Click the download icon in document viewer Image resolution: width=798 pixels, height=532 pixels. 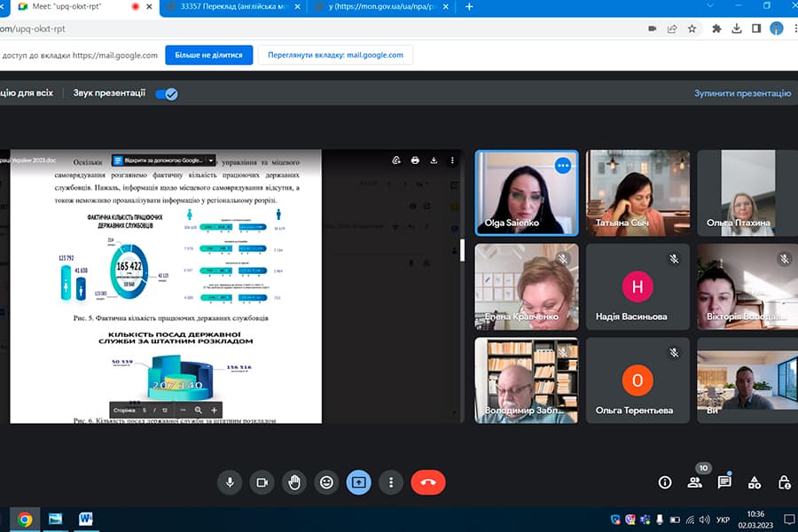(x=434, y=160)
